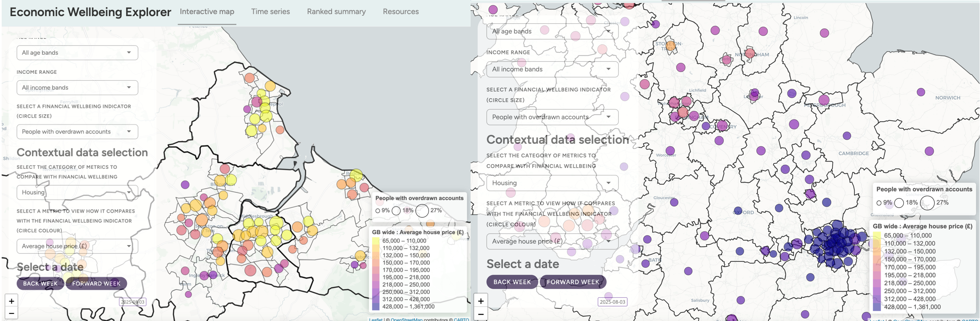The height and width of the screenshot is (321, 980).
Task: Expand the right Housing category dropdown
Action: tap(552, 183)
